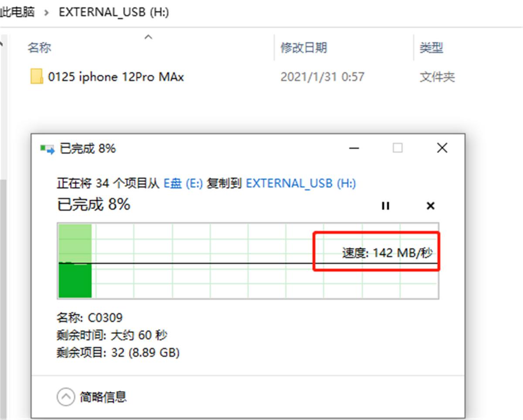This screenshot has height=420, width=523.
Task: Expand the breadcrumb chevron after 此电脑
Action: click(47, 12)
